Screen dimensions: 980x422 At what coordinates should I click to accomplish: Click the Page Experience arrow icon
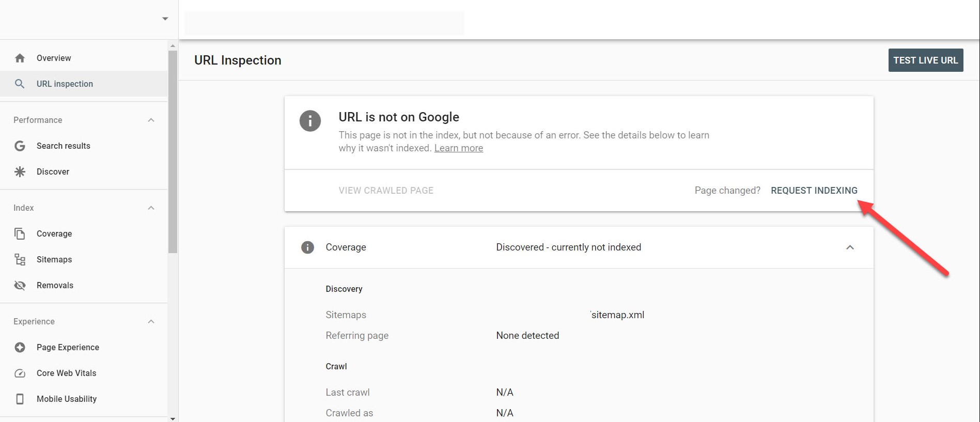coord(20,347)
